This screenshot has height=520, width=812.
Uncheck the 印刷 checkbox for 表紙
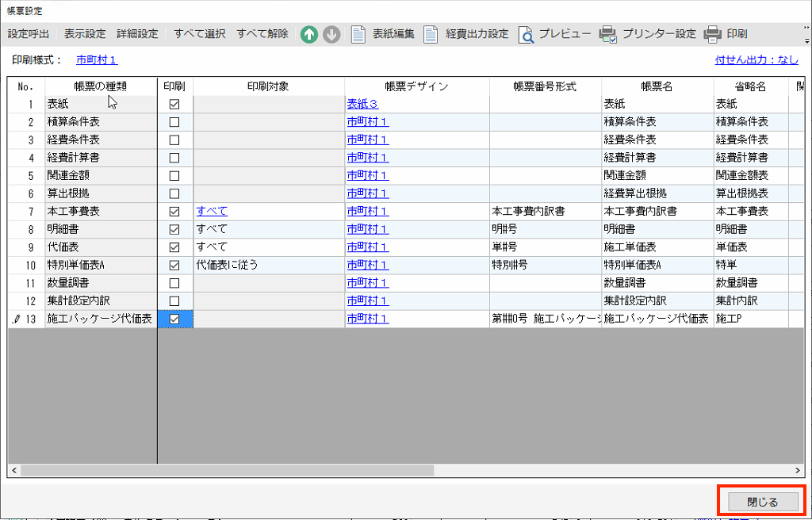[x=174, y=104]
